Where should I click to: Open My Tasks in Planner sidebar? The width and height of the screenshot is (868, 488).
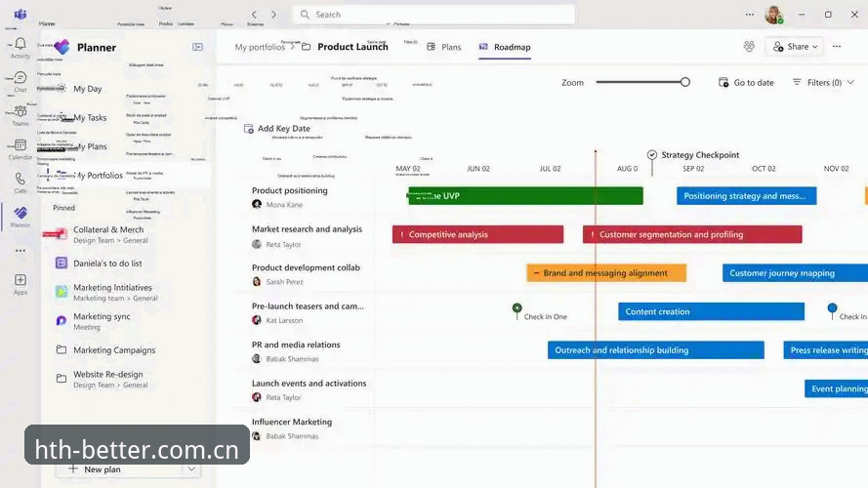(x=90, y=117)
